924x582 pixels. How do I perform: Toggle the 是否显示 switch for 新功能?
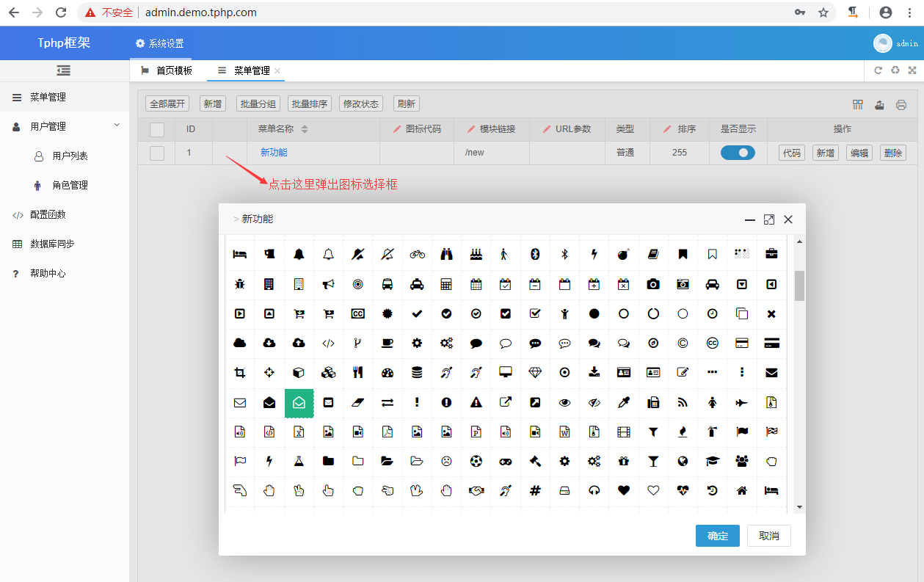click(x=738, y=153)
